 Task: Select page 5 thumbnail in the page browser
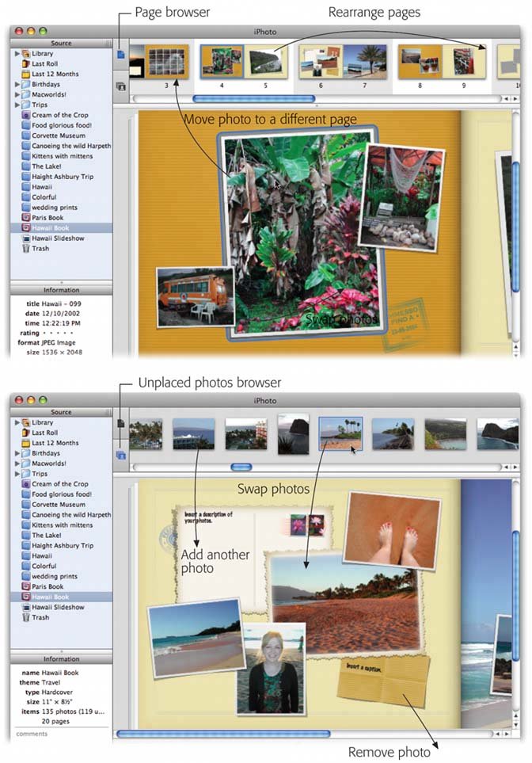[265, 62]
